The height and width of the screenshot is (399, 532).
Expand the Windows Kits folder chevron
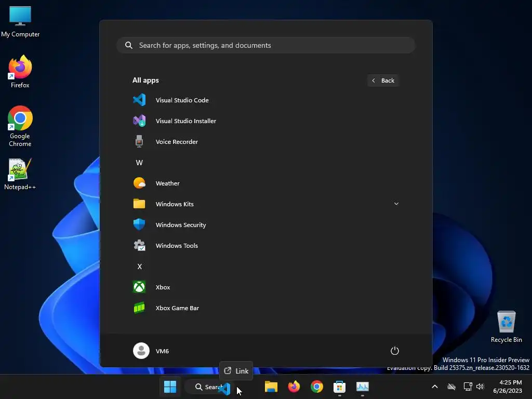pos(396,204)
